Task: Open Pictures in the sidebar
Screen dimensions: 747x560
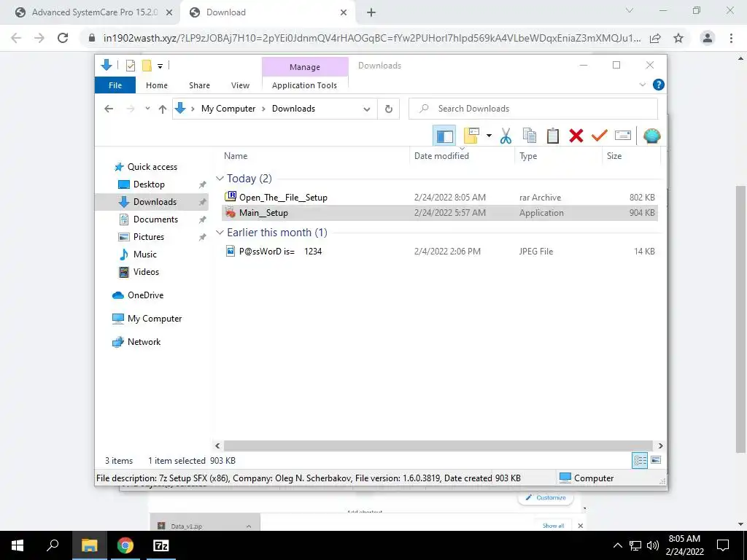Action: pyautogui.click(x=148, y=237)
